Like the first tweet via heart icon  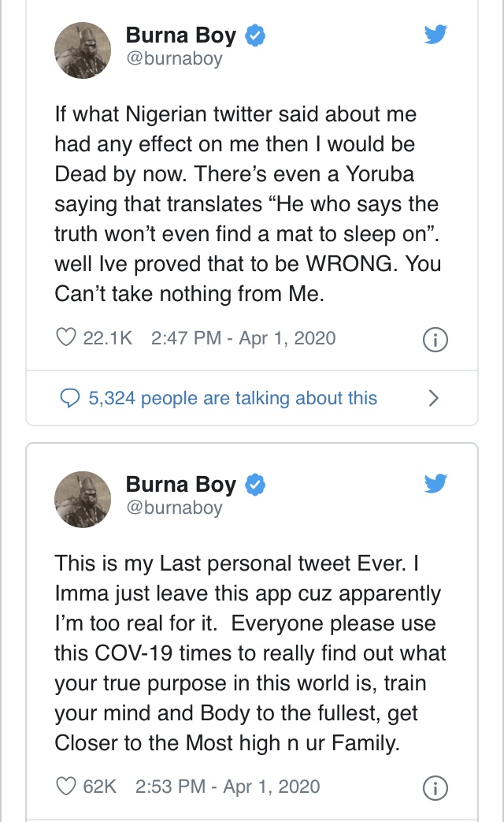[x=65, y=338]
